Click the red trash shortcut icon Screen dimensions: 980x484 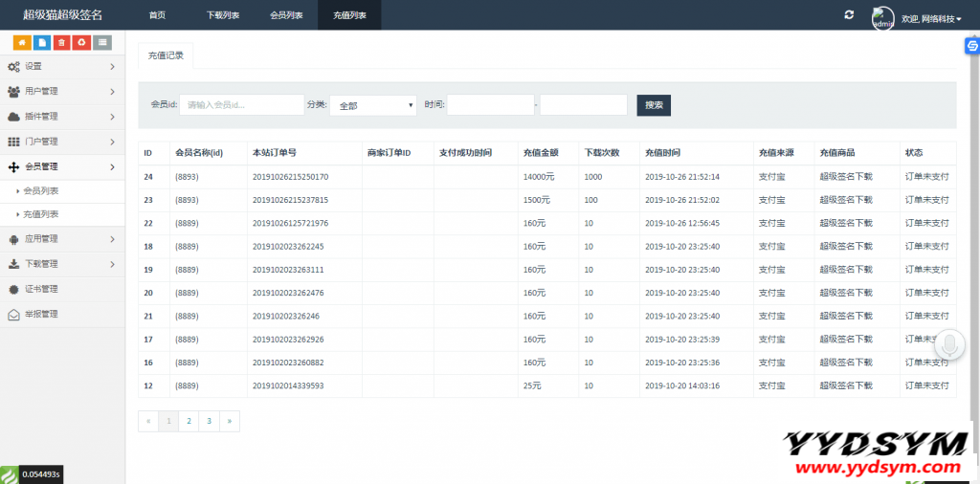pos(61,42)
